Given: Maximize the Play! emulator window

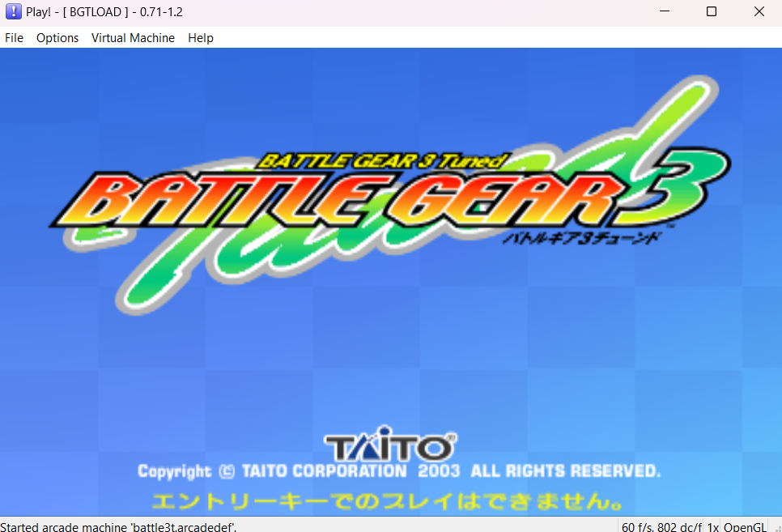Looking at the screenshot, I should [712, 11].
